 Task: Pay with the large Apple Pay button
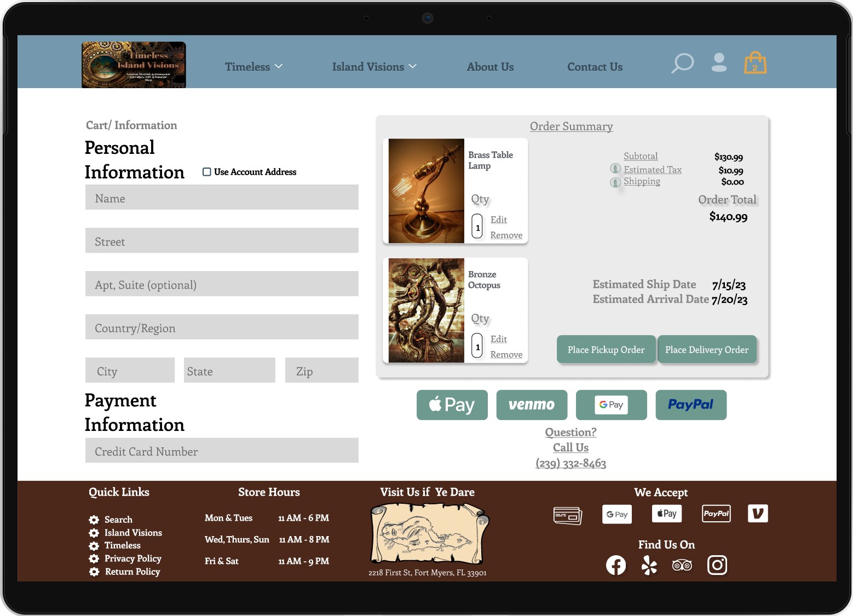click(x=452, y=405)
